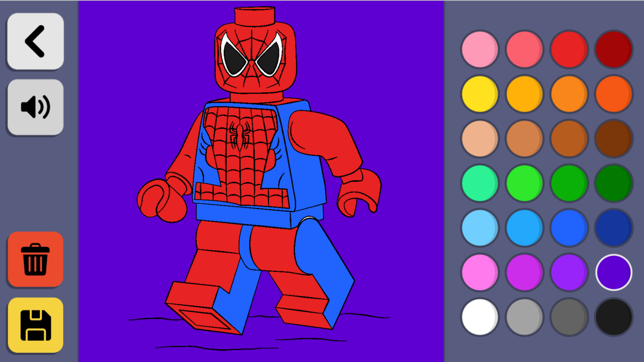
Task: Select the navy blue color swatch
Action: pos(613,228)
